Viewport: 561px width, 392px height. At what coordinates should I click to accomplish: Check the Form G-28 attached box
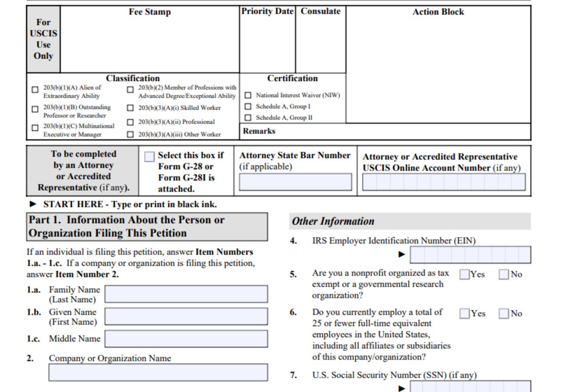pos(149,157)
